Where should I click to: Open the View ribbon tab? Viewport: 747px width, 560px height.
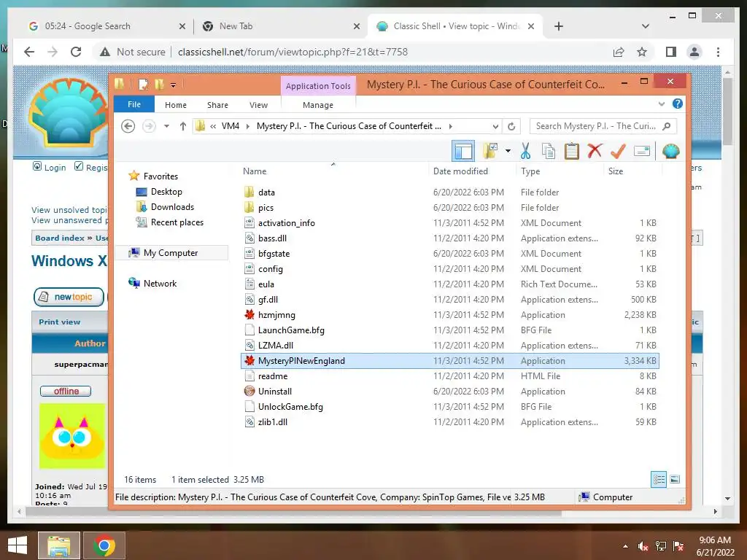258,105
